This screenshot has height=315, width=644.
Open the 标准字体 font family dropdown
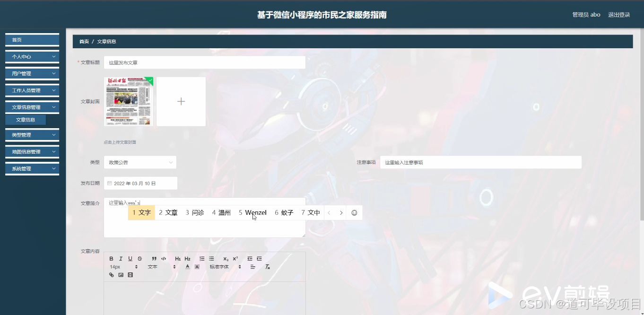click(226, 267)
